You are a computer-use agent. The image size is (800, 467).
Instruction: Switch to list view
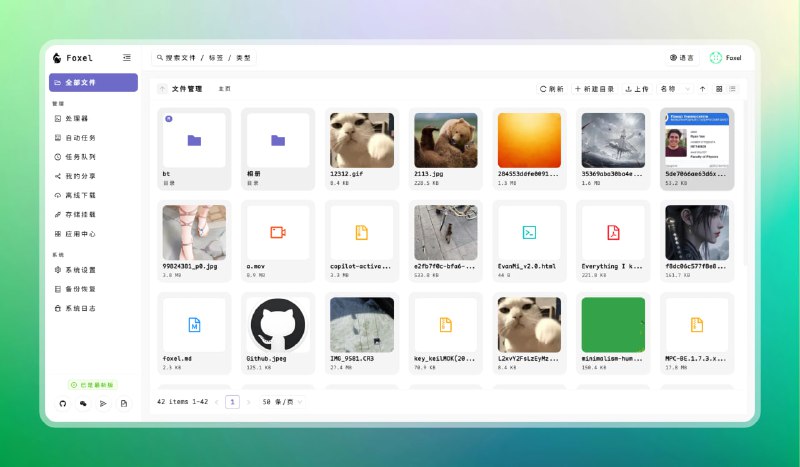tap(733, 89)
